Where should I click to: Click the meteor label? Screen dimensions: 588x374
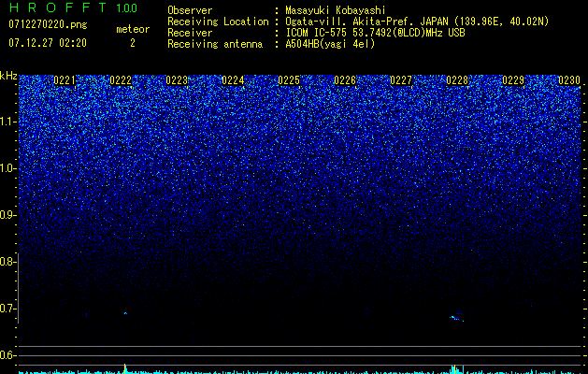[133, 29]
